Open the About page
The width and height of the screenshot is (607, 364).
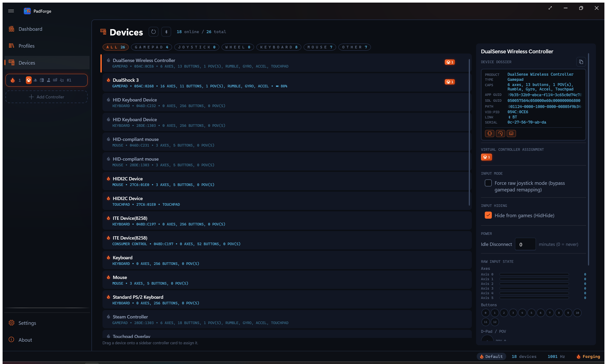click(x=47, y=340)
